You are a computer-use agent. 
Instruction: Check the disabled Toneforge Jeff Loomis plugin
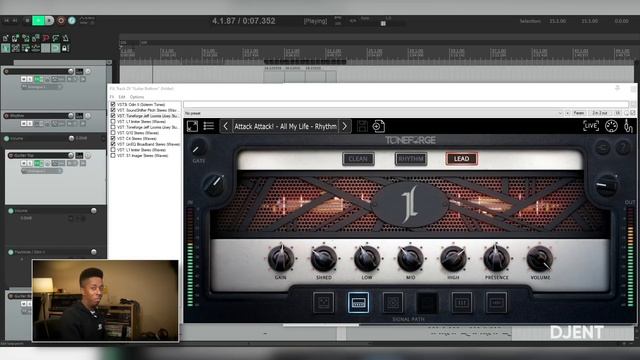(x=113, y=127)
